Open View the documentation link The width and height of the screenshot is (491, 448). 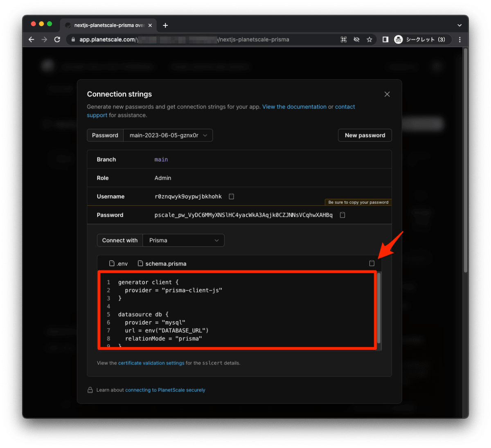[294, 107]
